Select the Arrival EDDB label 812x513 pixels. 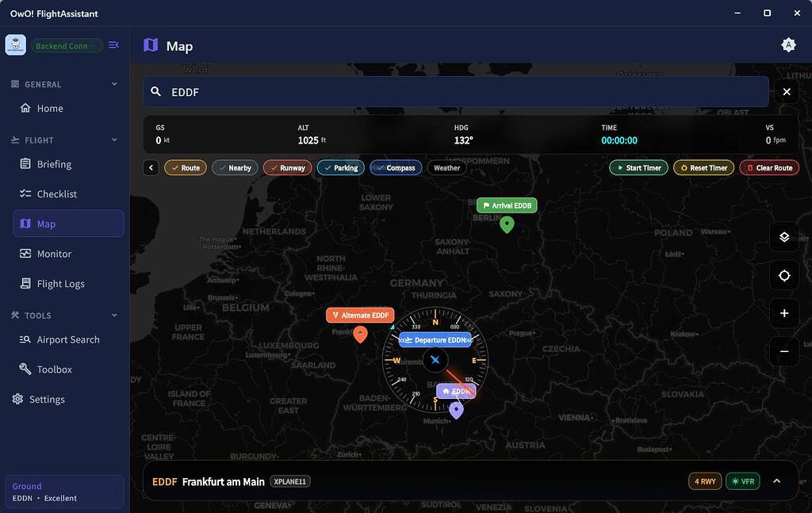coord(507,205)
